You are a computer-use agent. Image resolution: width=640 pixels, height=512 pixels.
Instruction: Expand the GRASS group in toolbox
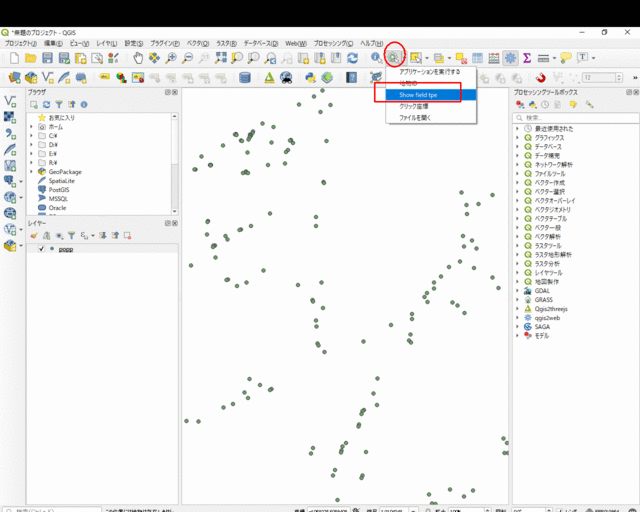[517, 300]
